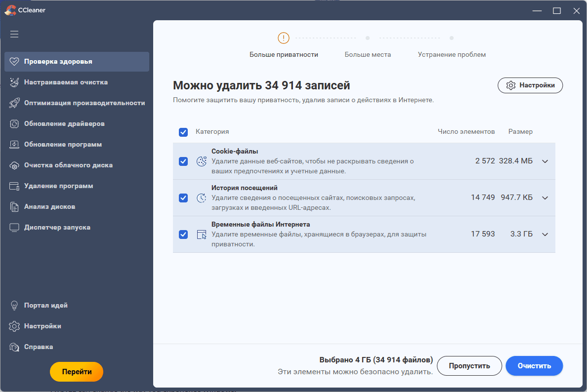Image resolution: width=587 pixels, height=392 pixels.
Task: Click the Категория column header label
Action: (212, 132)
